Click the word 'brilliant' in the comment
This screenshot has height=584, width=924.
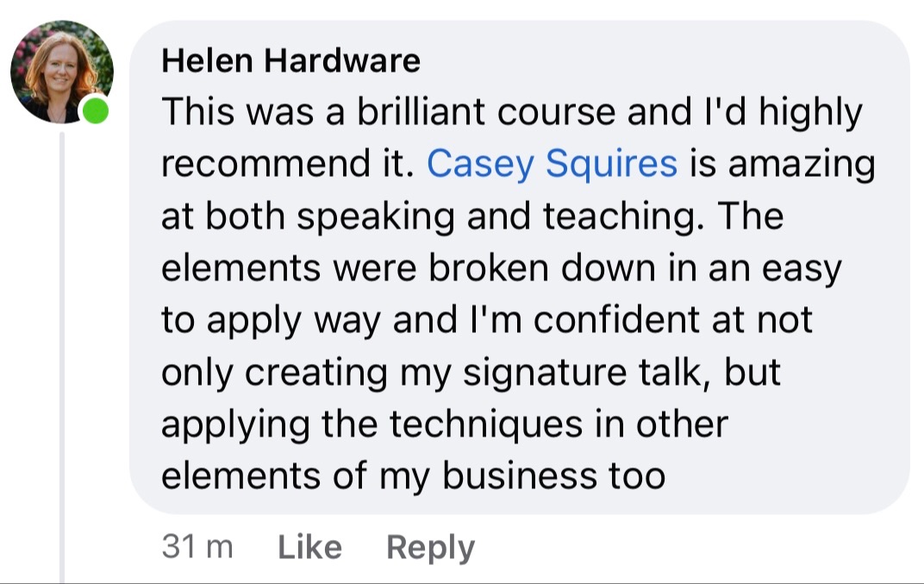(x=421, y=111)
